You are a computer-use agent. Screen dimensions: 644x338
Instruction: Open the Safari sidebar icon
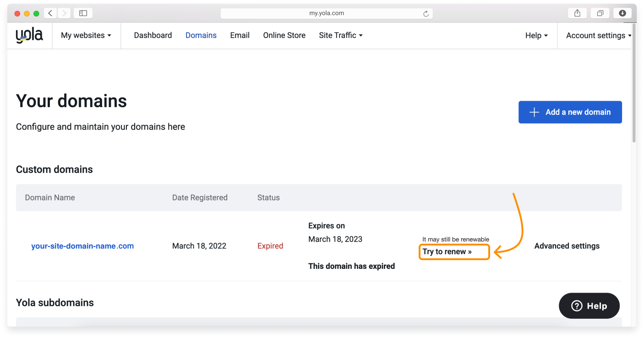(82, 13)
